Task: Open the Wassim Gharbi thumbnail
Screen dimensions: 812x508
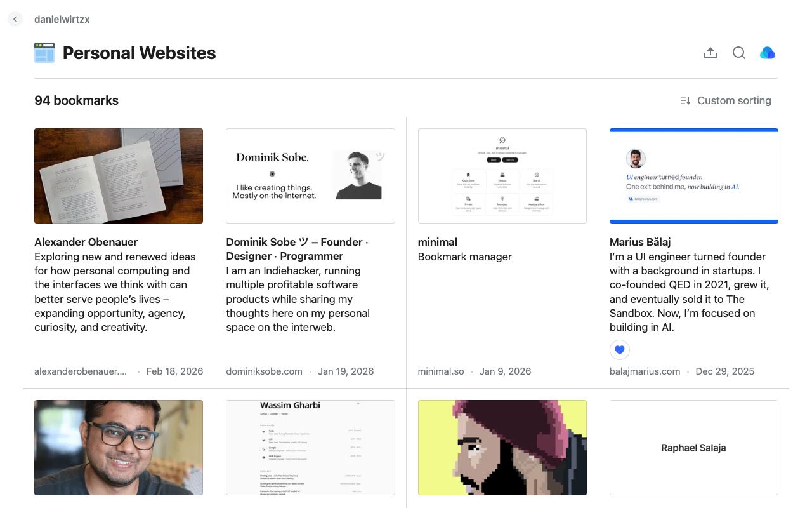Action: coord(310,448)
